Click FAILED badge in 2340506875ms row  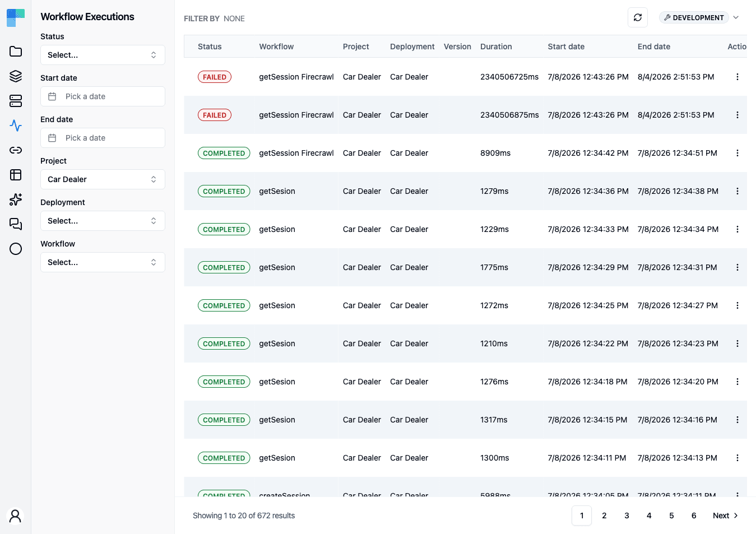click(215, 115)
